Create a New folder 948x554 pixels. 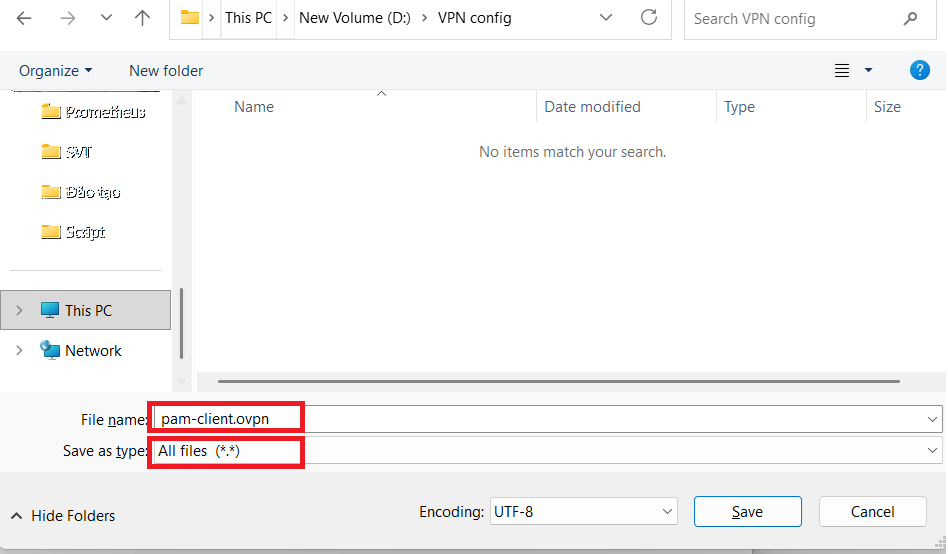pos(166,71)
